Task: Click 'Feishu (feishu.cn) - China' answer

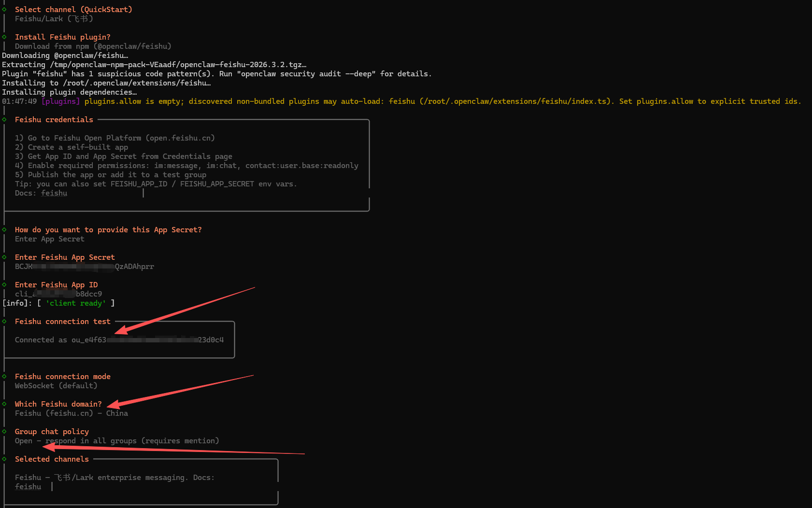Action: [71, 413]
